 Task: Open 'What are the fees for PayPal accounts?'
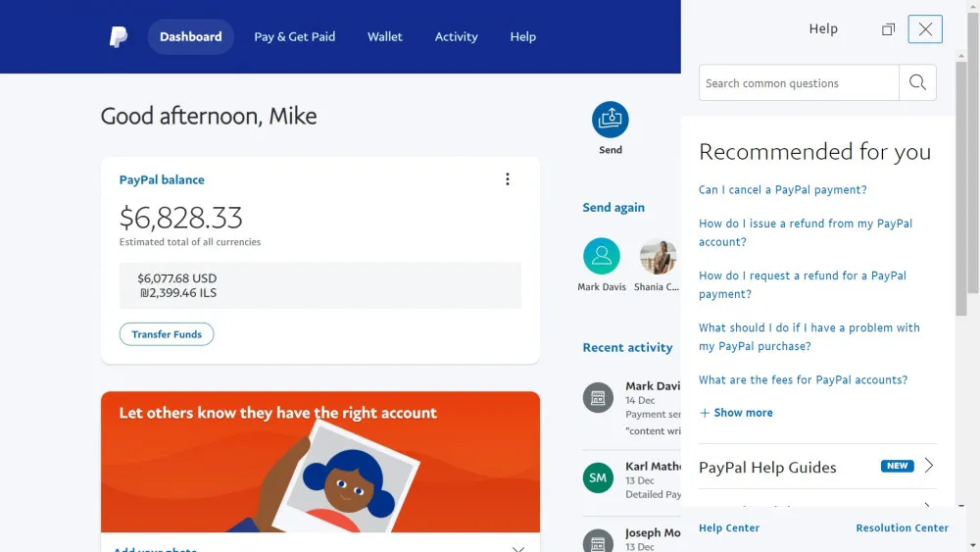[804, 379]
